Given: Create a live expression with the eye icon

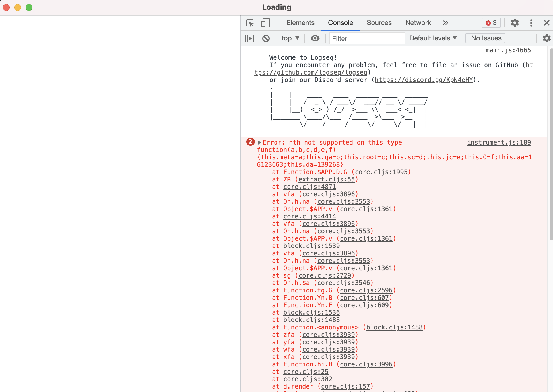Looking at the screenshot, I should tap(315, 38).
